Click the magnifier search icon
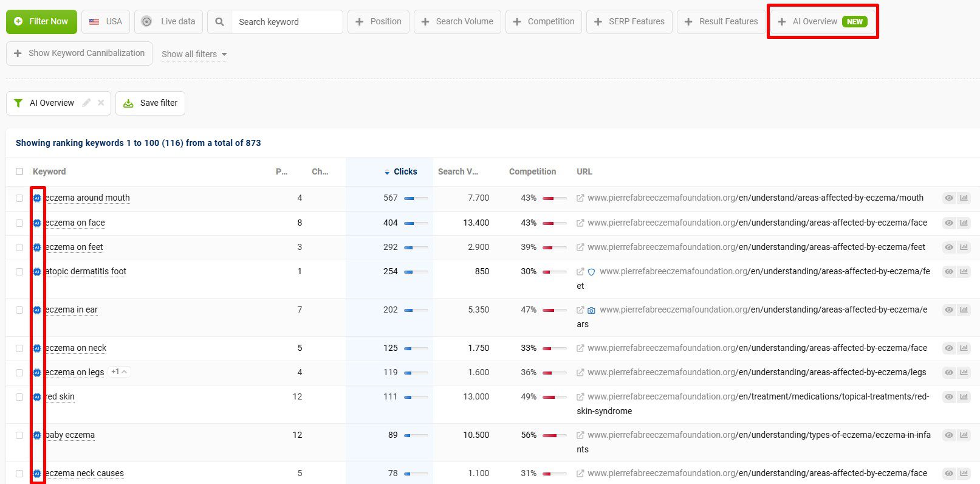 coord(219,22)
